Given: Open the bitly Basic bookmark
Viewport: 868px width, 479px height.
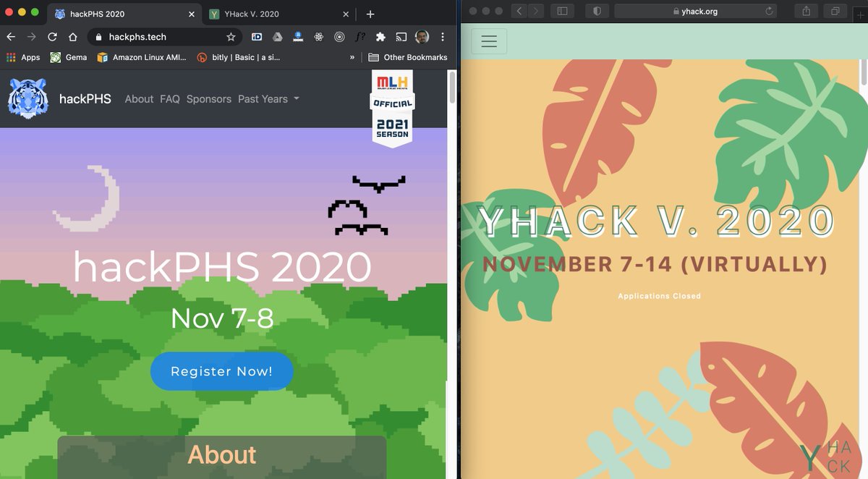Looking at the screenshot, I should [x=239, y=57].
